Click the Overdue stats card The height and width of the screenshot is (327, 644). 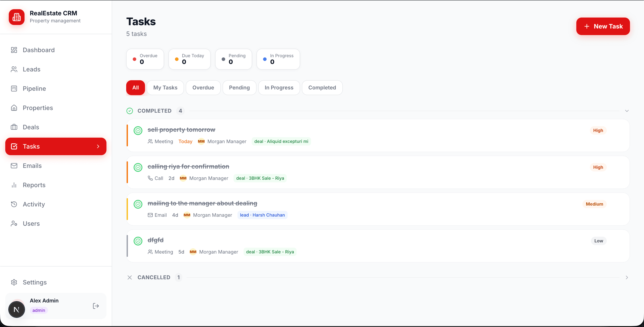point(145,59)
